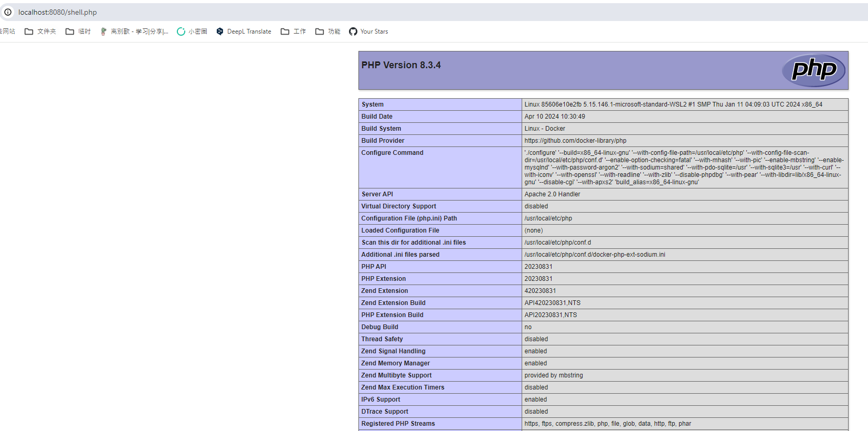This screenshot has height=431, width=868.
Task: Open the 小密圈 bookmark
Action: pyautogui.click(x=192, y=31)
